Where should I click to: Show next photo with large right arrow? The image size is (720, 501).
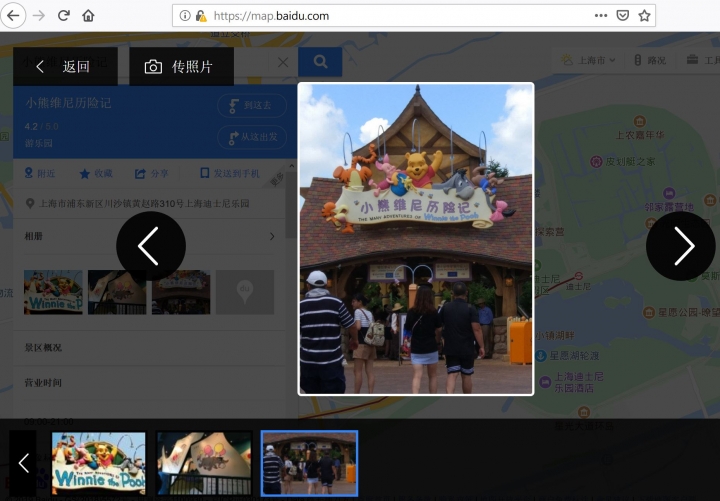(681, 246)
